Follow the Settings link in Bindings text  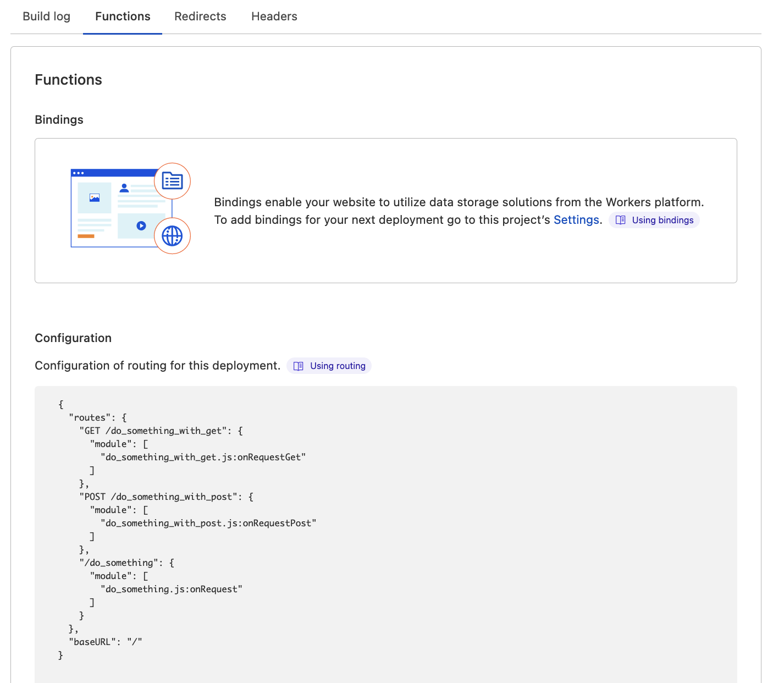click(x=576, y=220)
